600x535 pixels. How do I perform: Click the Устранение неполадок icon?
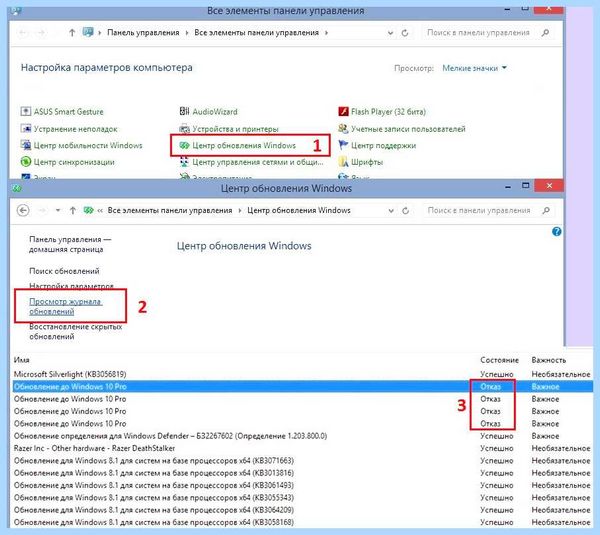[26, 129]
